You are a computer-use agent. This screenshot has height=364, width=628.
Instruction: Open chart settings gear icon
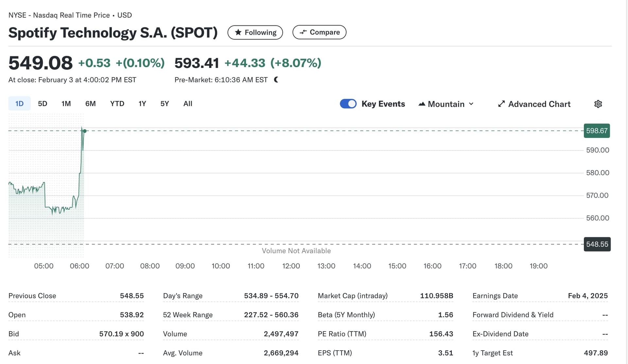[x=598, y=104]
